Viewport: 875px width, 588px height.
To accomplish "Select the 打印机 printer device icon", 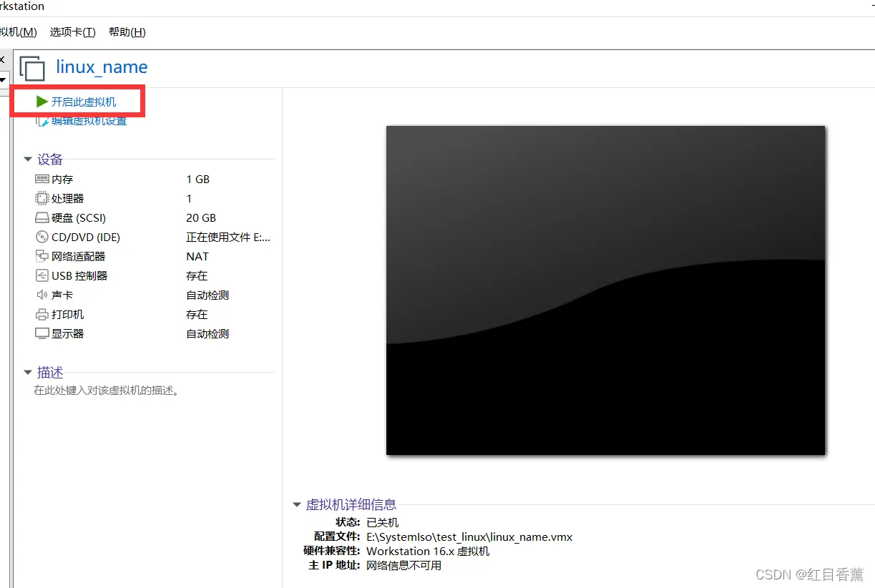I will [x=41, y=314].
